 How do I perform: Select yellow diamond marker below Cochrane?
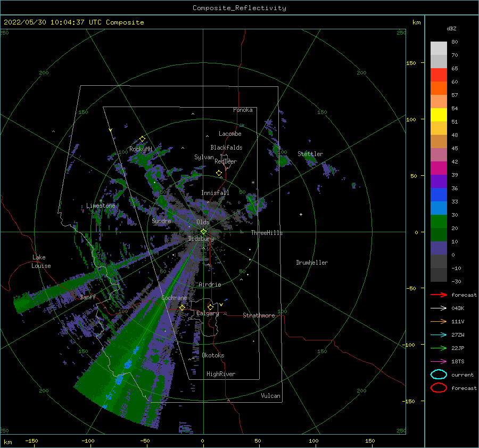pos(183,307)
